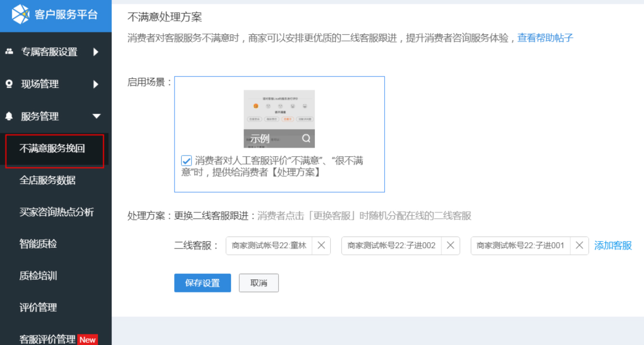Click the 保存设置 button
The image size is (644, 345).
click(x=202, y=283)
